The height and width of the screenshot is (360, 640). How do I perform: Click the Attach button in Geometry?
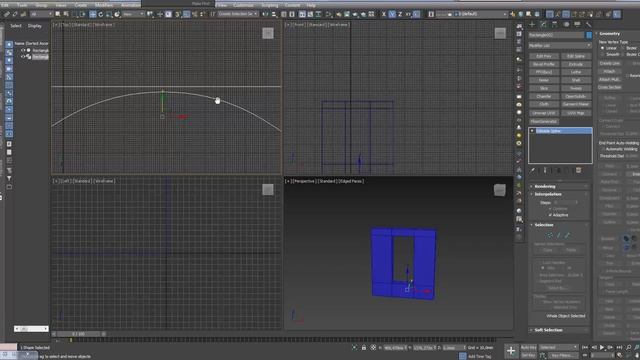click(610, 71)
